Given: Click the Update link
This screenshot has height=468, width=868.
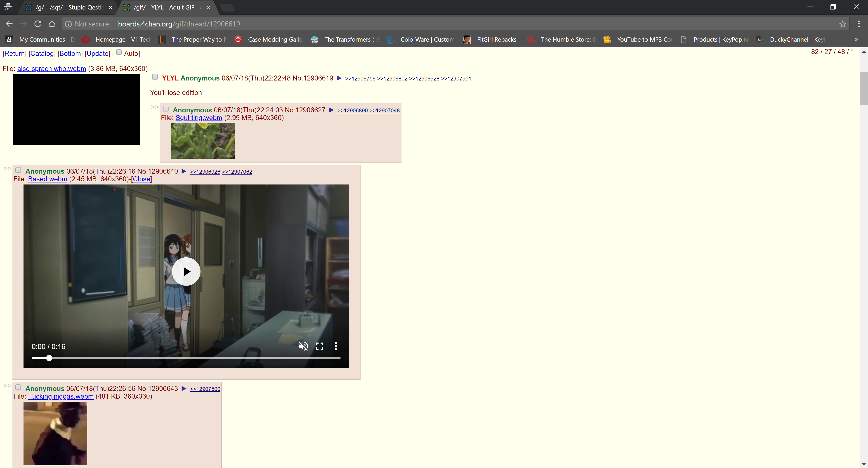Looking at the screenshot, I should pos(97,54).
